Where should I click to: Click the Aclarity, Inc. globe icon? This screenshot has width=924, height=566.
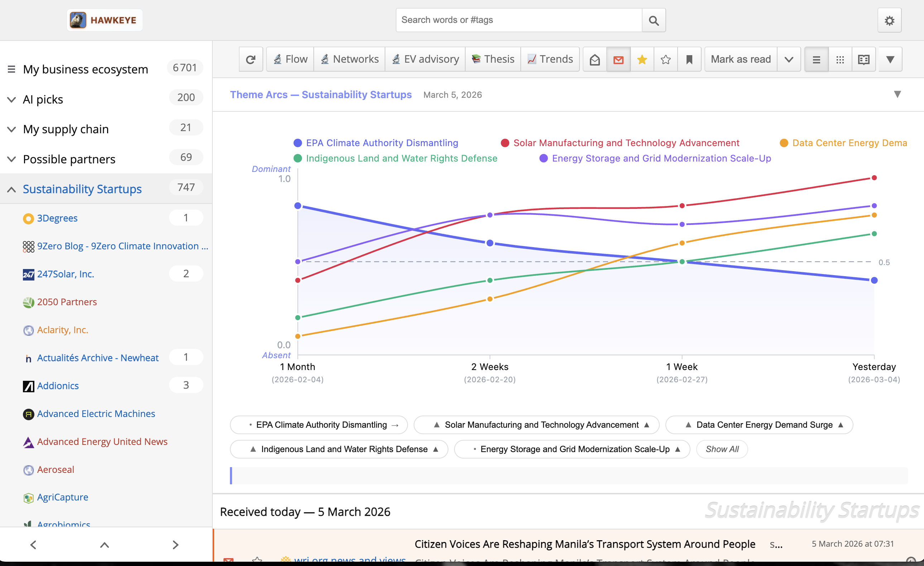pos(29,330)
